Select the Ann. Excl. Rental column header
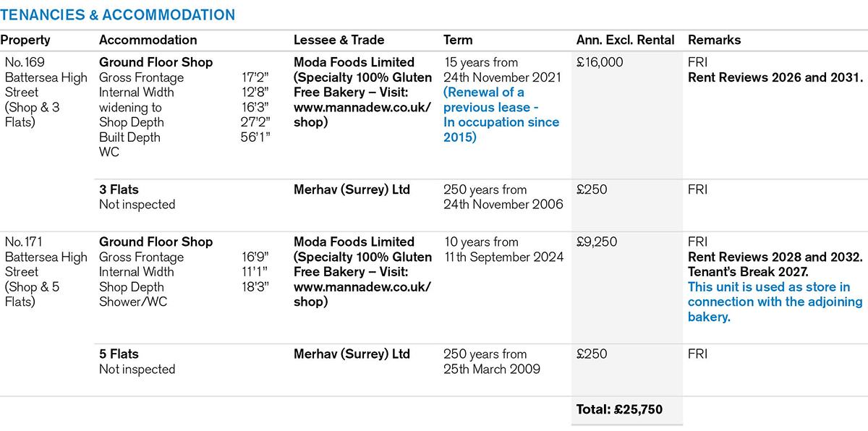Image resolution: width=868 pixels, height=431 pixels. [625, 40]
